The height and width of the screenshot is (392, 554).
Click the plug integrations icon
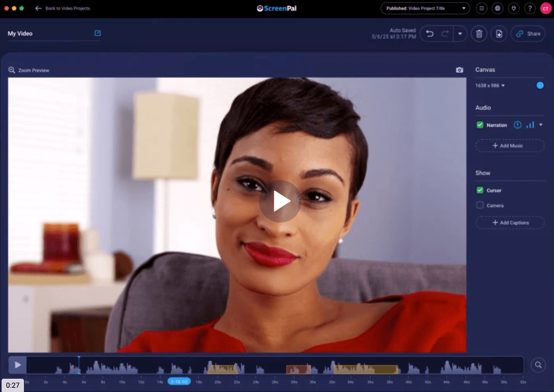(x=514, y=8)
